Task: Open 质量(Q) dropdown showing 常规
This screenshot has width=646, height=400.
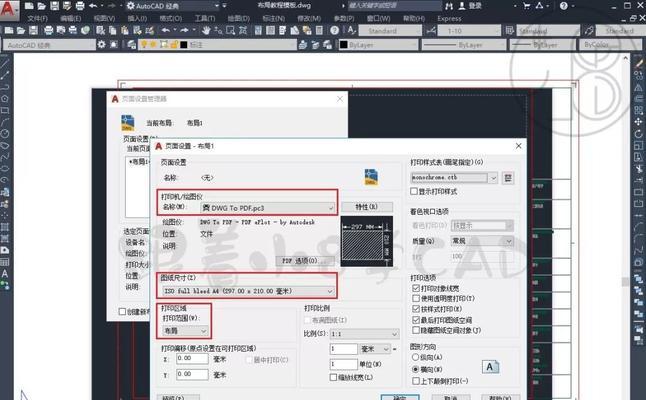Action: [x=482, y=241]
